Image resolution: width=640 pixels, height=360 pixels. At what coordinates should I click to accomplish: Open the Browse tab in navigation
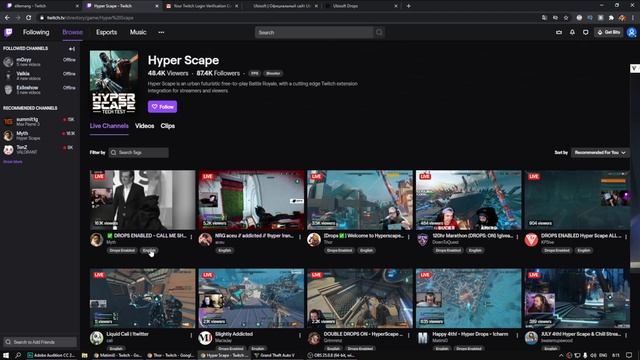[72, 32]
